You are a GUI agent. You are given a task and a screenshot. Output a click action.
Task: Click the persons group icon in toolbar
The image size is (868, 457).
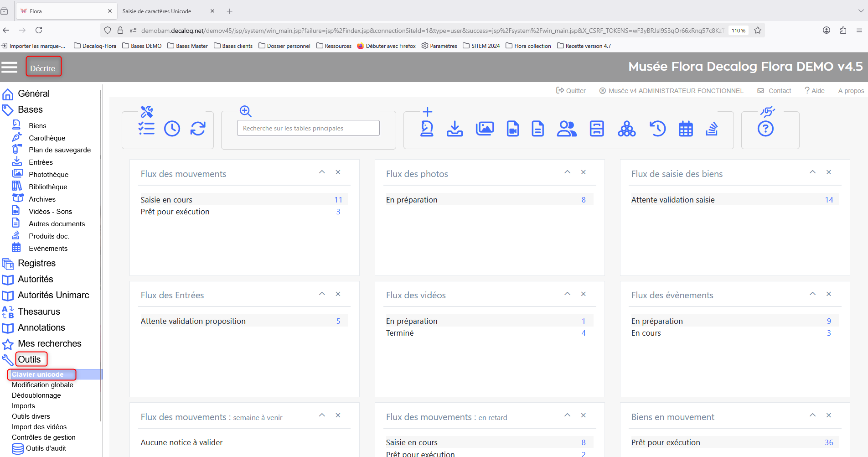(x=567, y=129)
